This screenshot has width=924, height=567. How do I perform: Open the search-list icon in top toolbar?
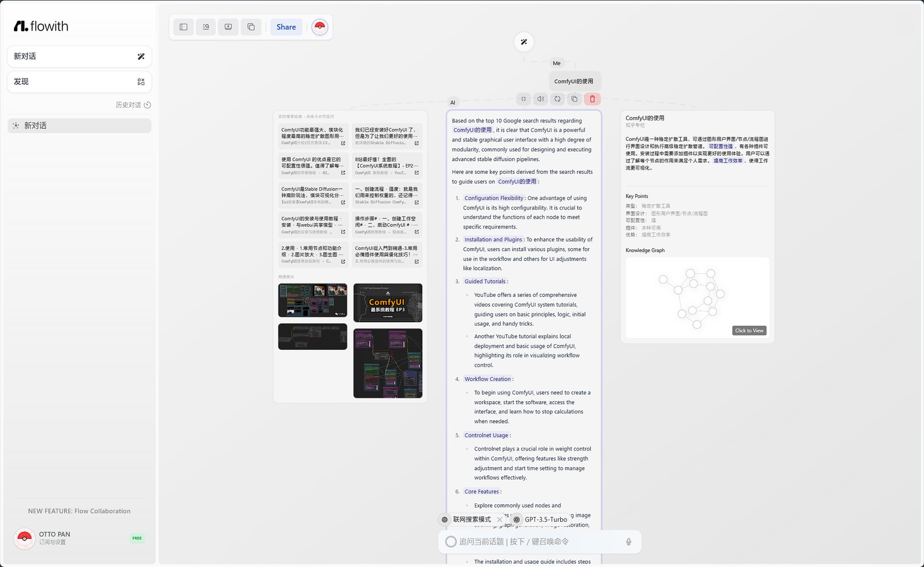[206, 27]
